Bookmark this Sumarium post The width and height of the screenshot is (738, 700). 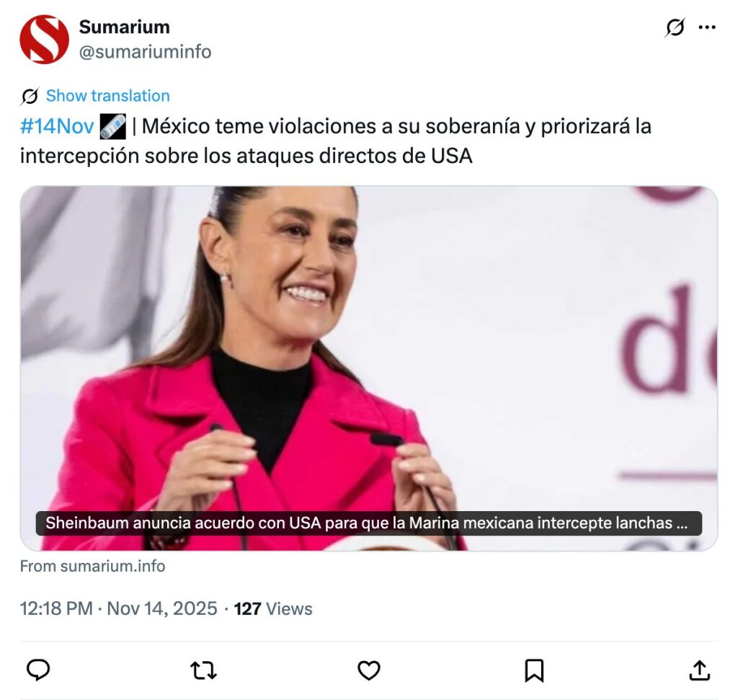click(534, 670)
